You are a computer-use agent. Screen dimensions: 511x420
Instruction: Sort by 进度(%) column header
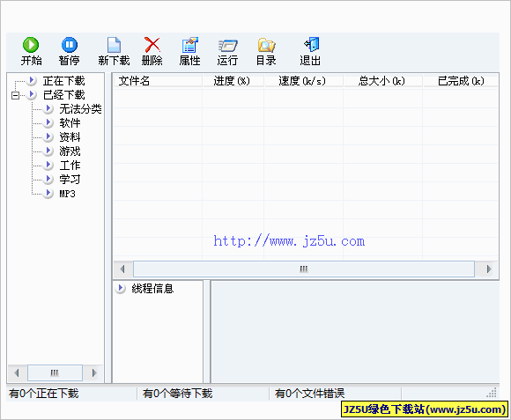pyautogui.click(x=233, y=81)
